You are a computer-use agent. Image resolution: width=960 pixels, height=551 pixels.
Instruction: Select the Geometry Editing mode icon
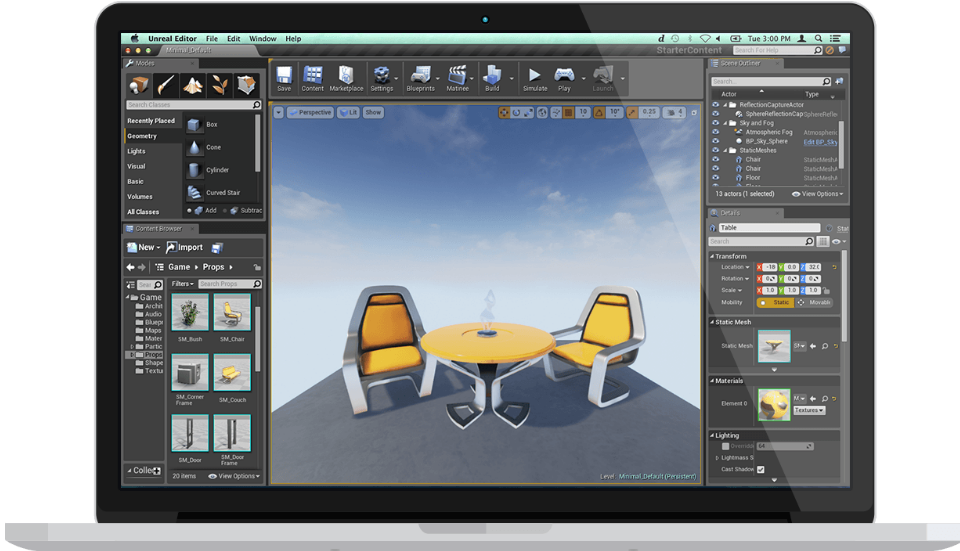tap(246, 85)
